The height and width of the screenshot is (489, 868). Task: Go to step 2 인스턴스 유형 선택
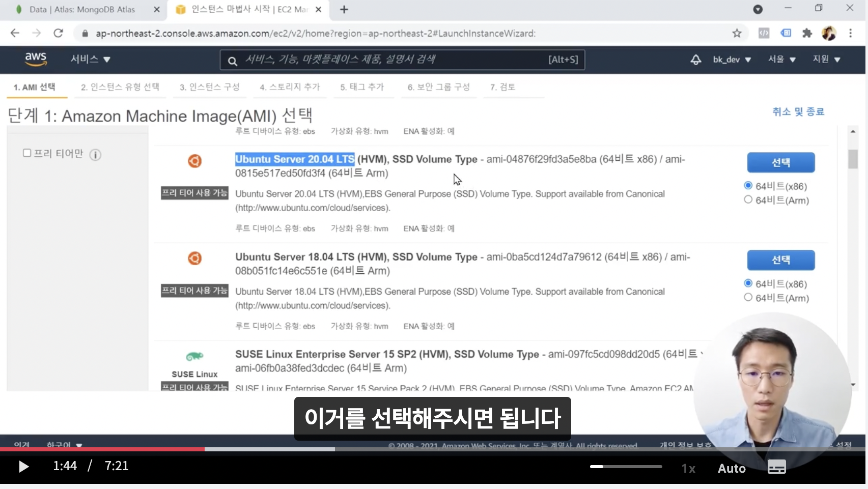point(120,87)
